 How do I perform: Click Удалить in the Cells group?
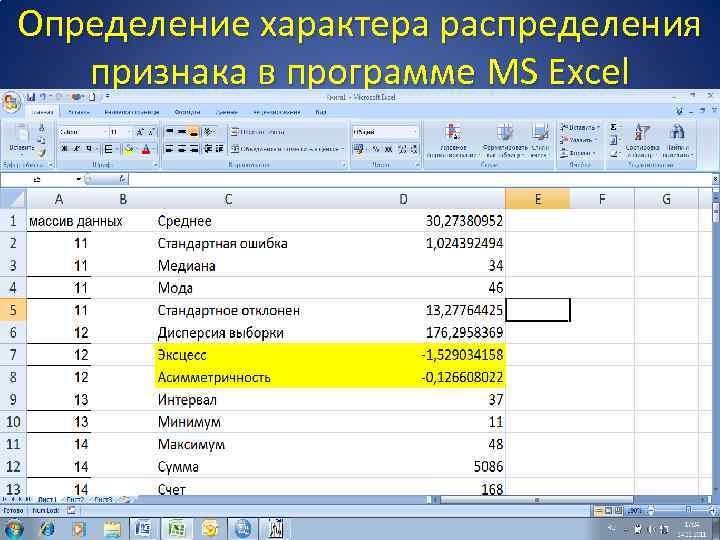tap(579, 140)
